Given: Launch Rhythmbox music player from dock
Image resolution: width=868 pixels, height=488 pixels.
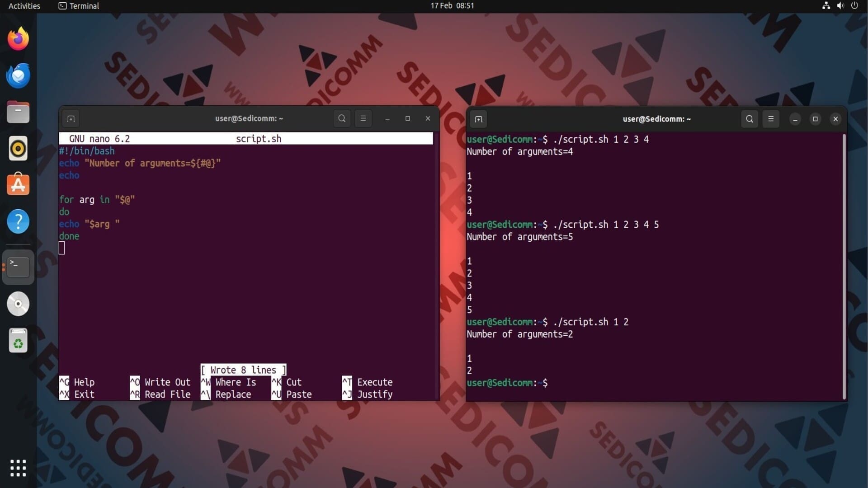Looking at the screenshot, I should pyautogui.click(x=18, y=148).
